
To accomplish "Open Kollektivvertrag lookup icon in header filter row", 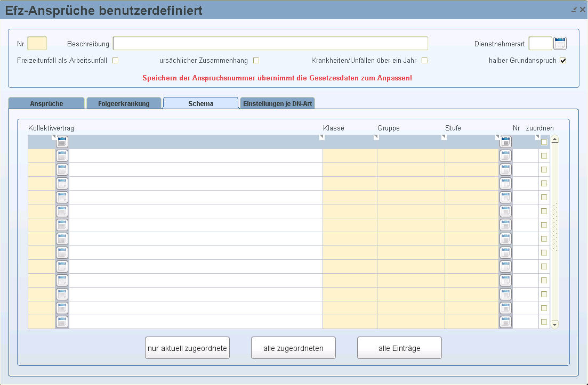I will 62,142.
